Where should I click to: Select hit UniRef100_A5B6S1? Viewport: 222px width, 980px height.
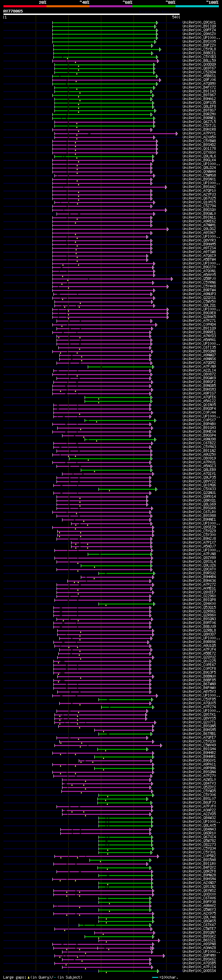[199, 76]
